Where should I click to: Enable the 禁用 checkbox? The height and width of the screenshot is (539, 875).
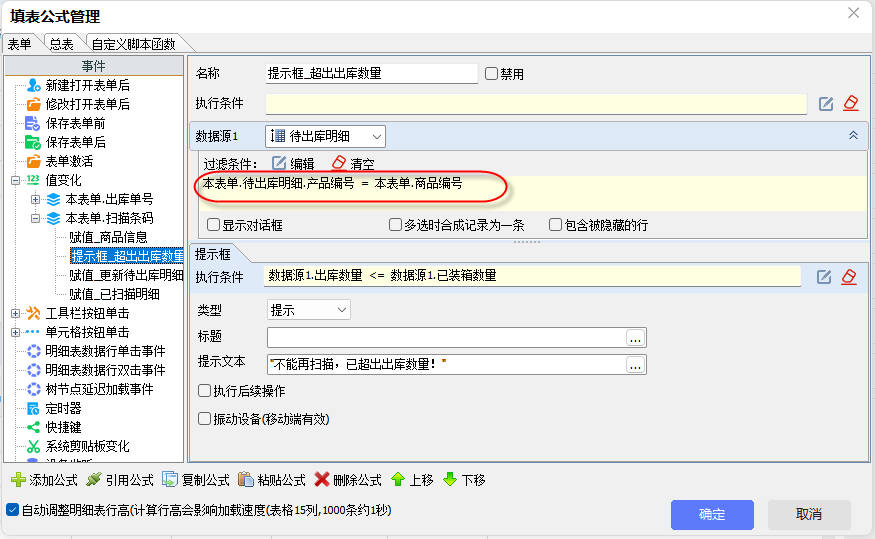491,74
